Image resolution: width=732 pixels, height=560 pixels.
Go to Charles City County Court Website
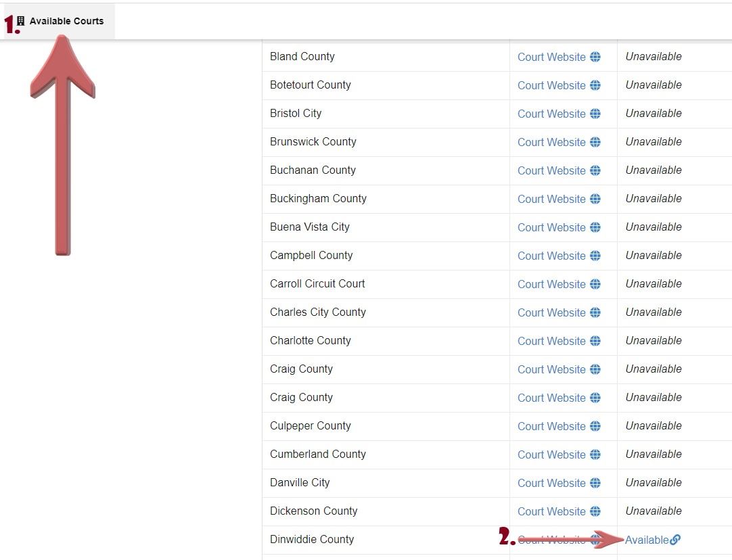[551, 312]
